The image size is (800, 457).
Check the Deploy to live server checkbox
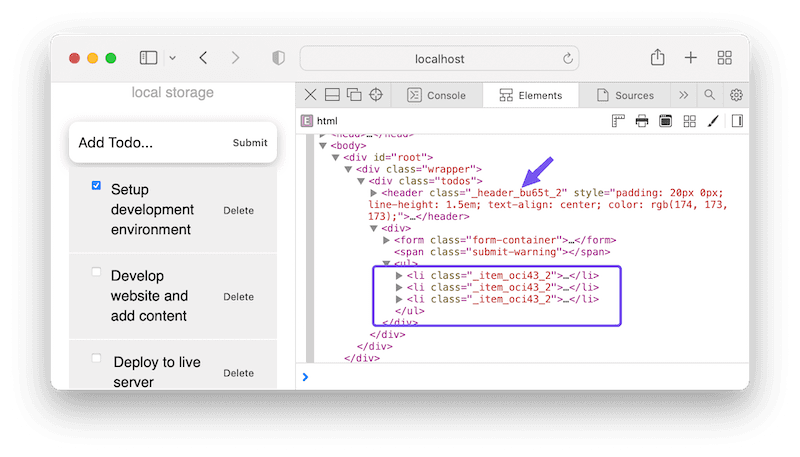click(96, 357)
